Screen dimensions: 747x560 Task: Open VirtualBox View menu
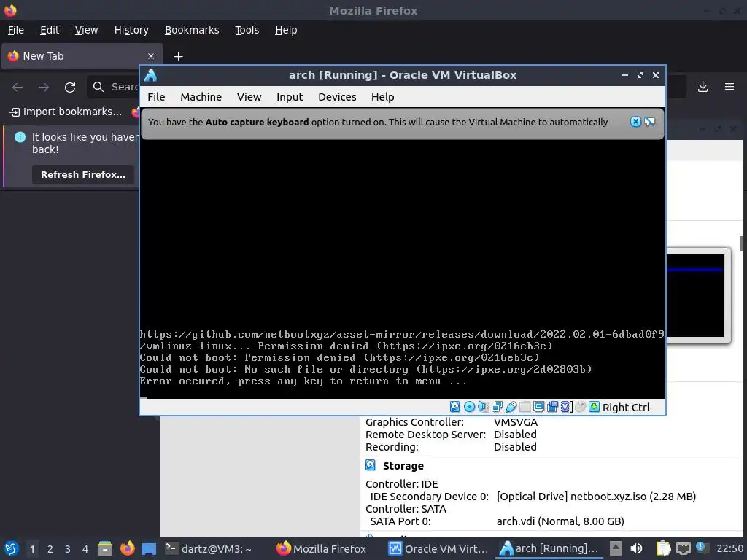[249, 97]
